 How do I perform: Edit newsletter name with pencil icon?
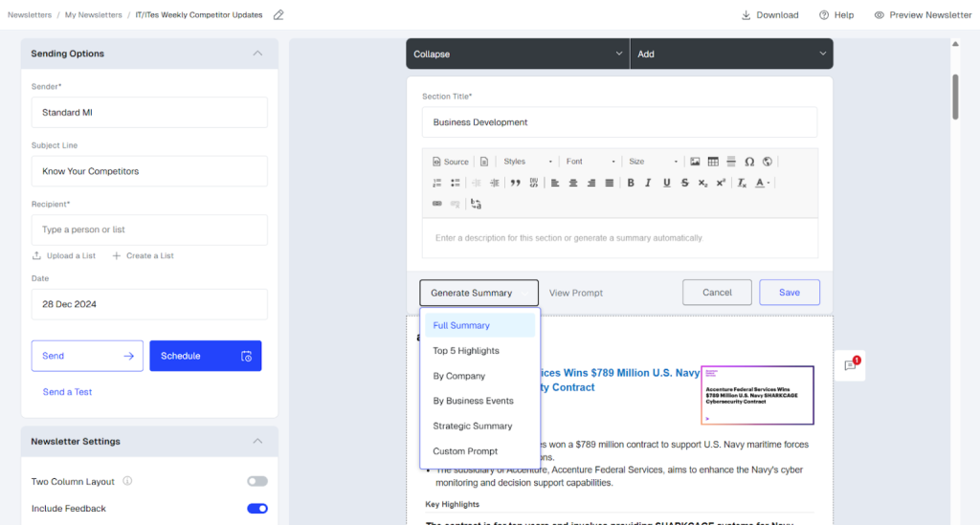[278, 15]
